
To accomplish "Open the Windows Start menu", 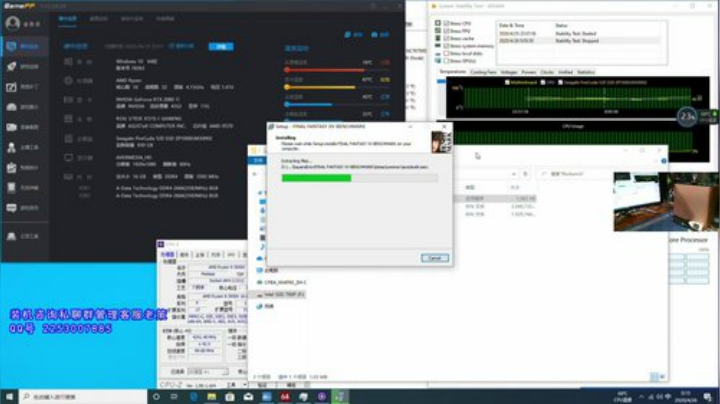I will [9, 396].
